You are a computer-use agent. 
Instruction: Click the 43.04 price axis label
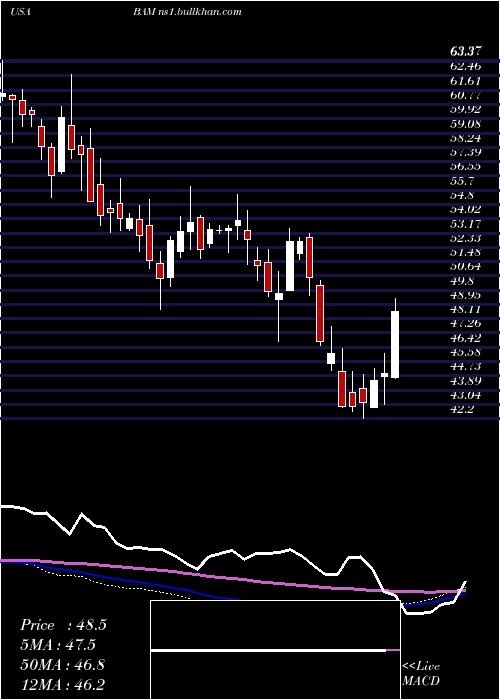(465, 395)
